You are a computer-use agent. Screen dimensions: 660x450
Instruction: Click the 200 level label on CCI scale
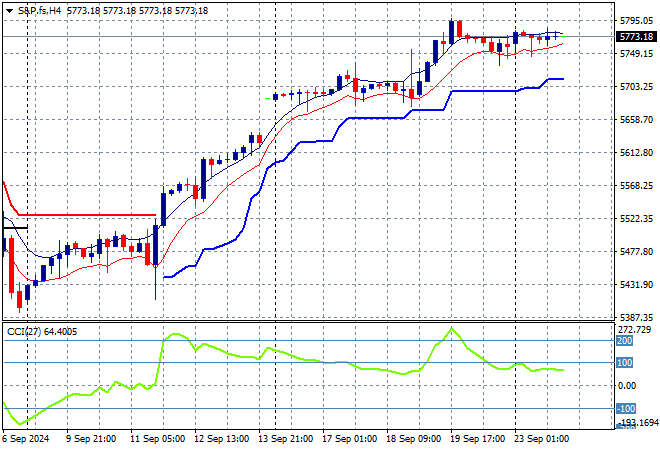click(x=624, y=341)
